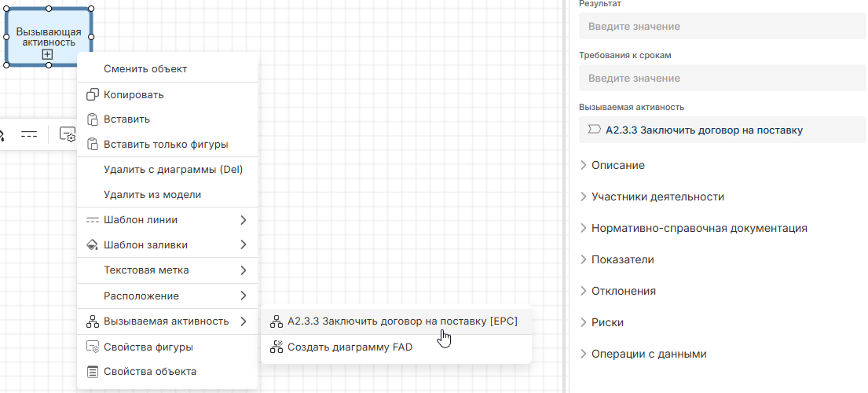This screenshot has height=393, width=868.
Task: Click the list icon beside Свойства объекта
Action: click(92, 372)
